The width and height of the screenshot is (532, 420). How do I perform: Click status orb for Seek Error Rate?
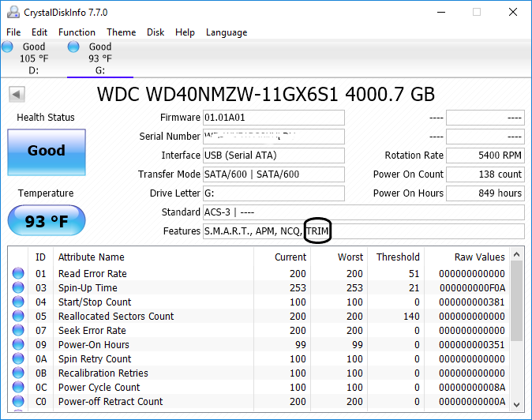(x=18, y=330)
